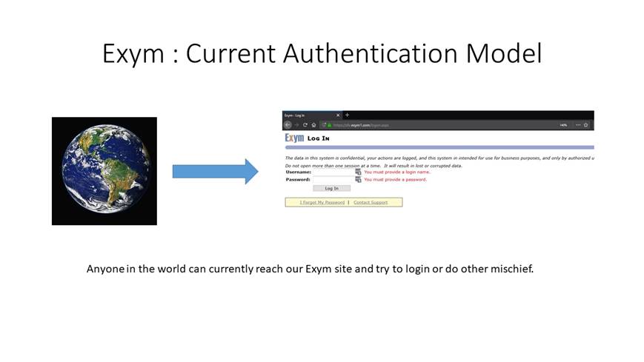Click the green padlock in address bar
The height and width of the screenshot is (362, 644).
tap(329, 125)
